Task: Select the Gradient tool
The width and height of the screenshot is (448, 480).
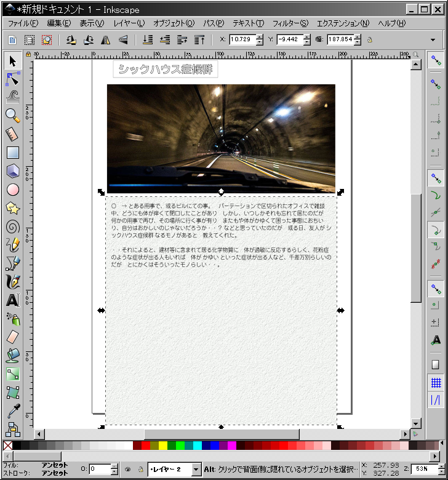Action: click(12, 374)
